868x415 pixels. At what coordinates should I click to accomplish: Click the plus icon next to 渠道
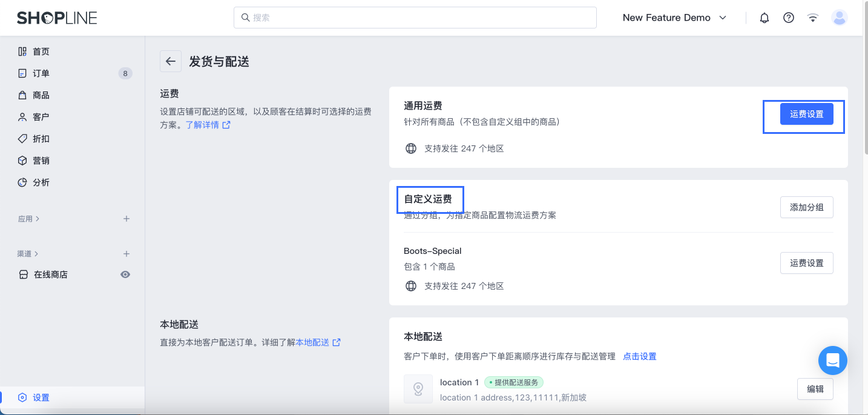tap(127, 254)
